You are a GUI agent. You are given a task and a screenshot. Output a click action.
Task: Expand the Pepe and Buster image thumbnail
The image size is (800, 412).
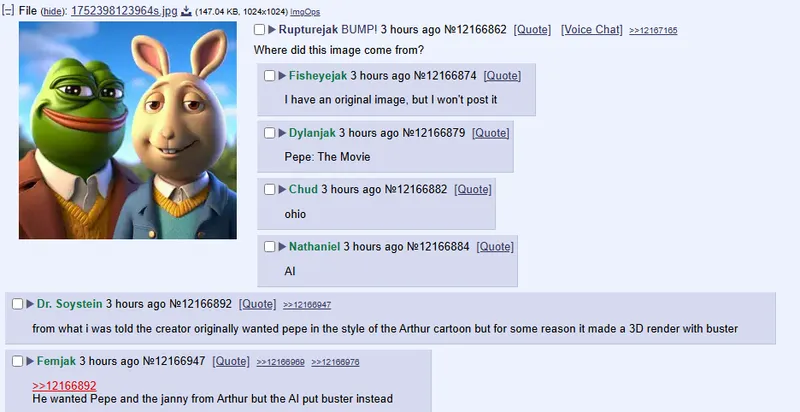(x=128, y=130)
